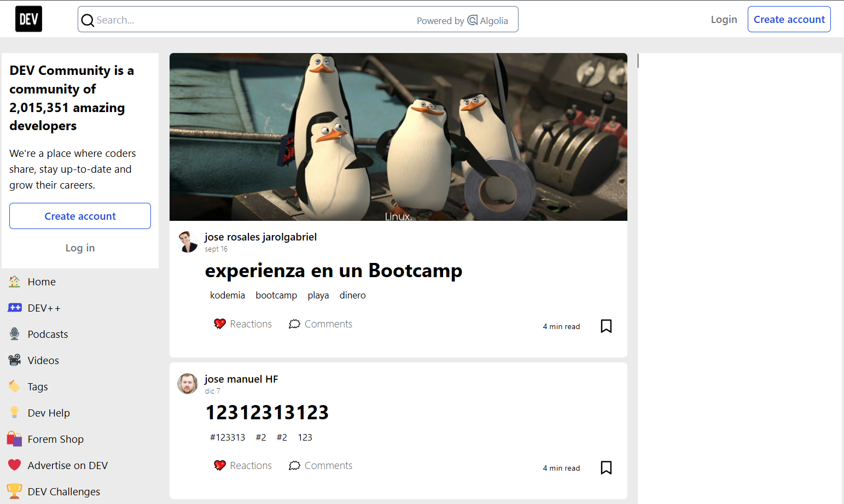Click Create account button in sidebar card
Screen dimensions: 844x504
point(80,216)
